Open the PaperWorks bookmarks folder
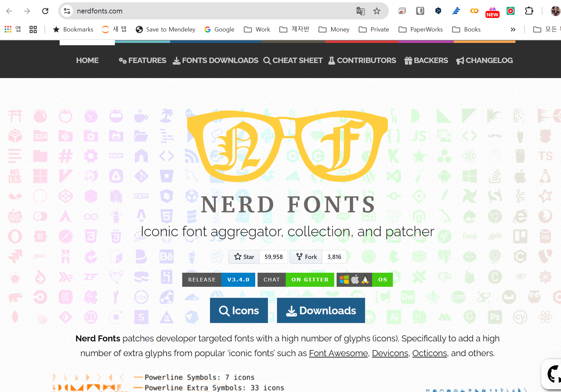561x392 pixels. point(421,29)
